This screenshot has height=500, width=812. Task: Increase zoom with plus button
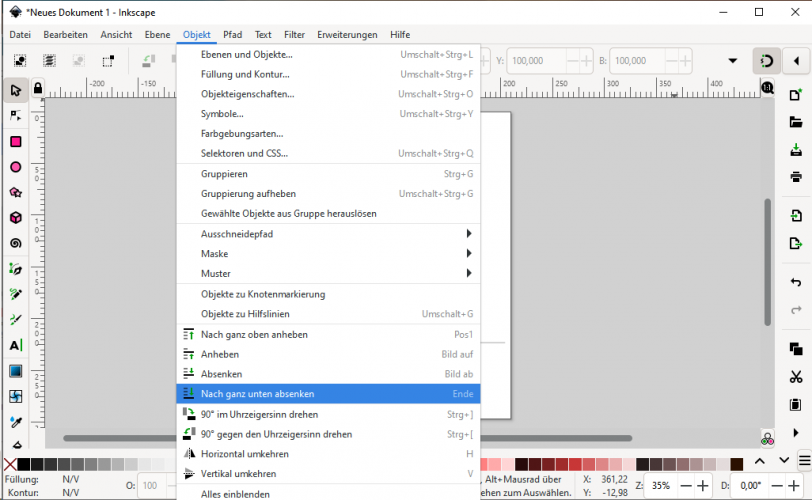[703, 486]
